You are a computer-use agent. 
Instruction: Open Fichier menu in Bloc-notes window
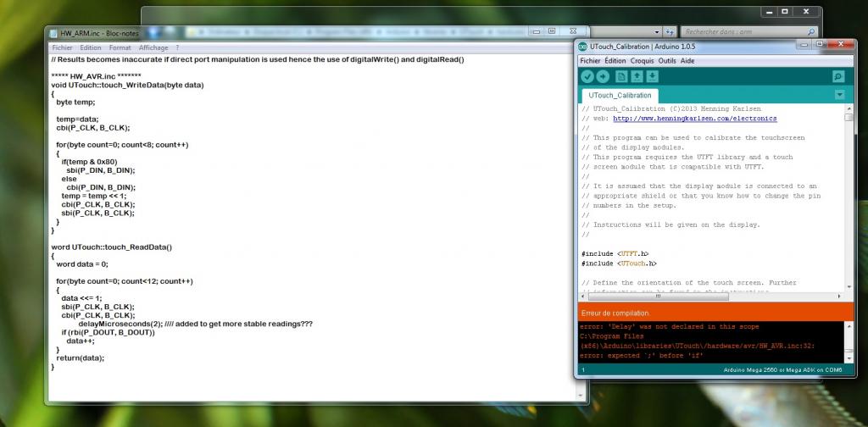click(x=62, y=48)
